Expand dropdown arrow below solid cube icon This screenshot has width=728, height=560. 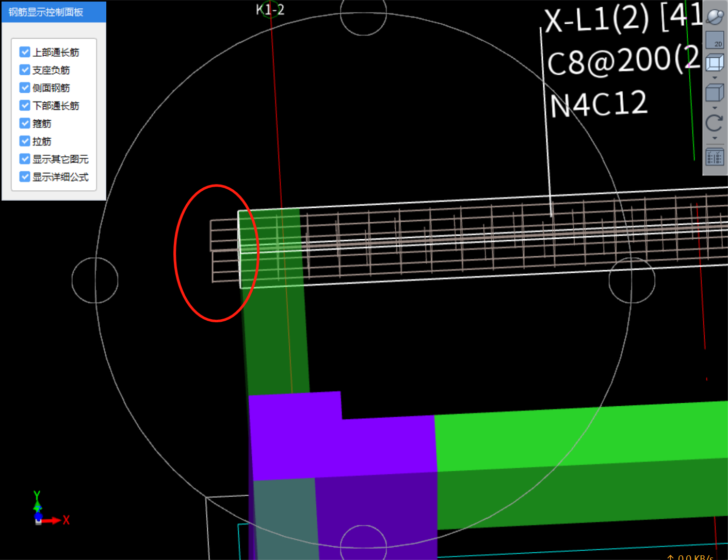coord(715,108)
